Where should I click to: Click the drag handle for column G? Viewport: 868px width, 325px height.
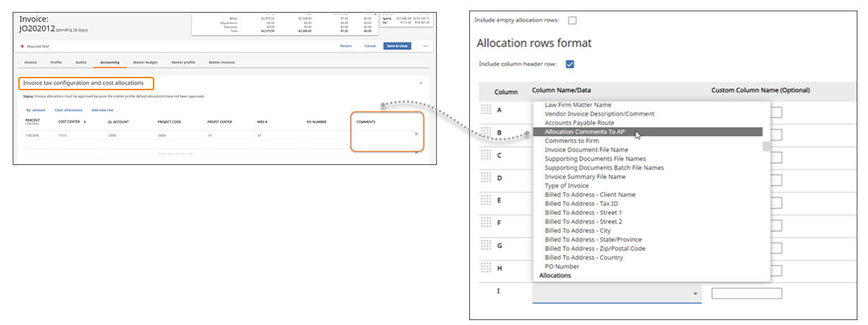pos(486,245)
